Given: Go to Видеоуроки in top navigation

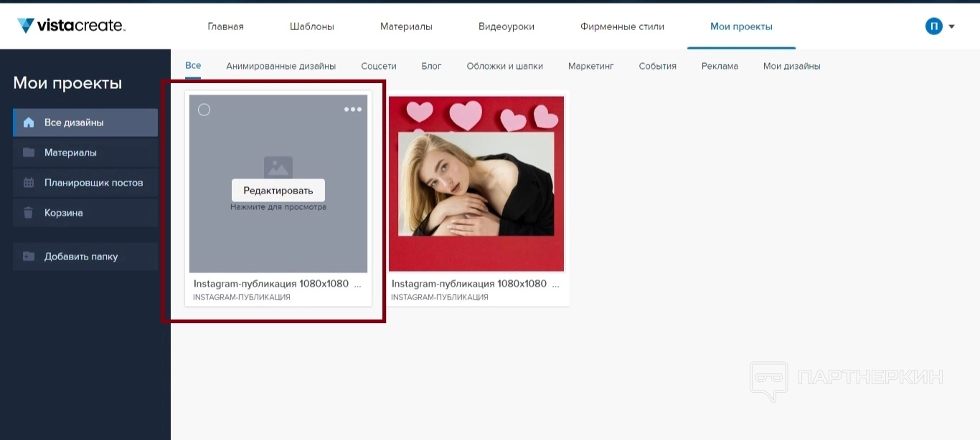Looking at the screenshot, I should pos(507,27).
